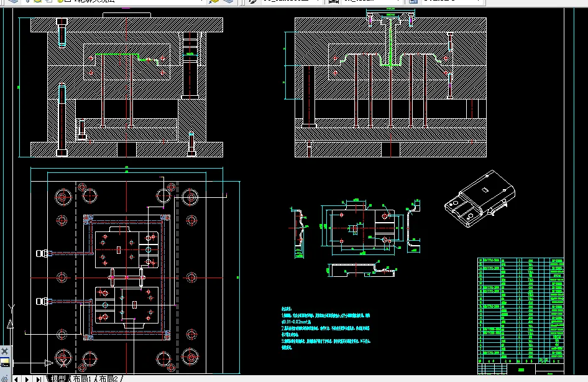The image size is (588, 382).
Task: Click the previous layout tab arrow
Action: pyautogui.click(x=16, y=379)
